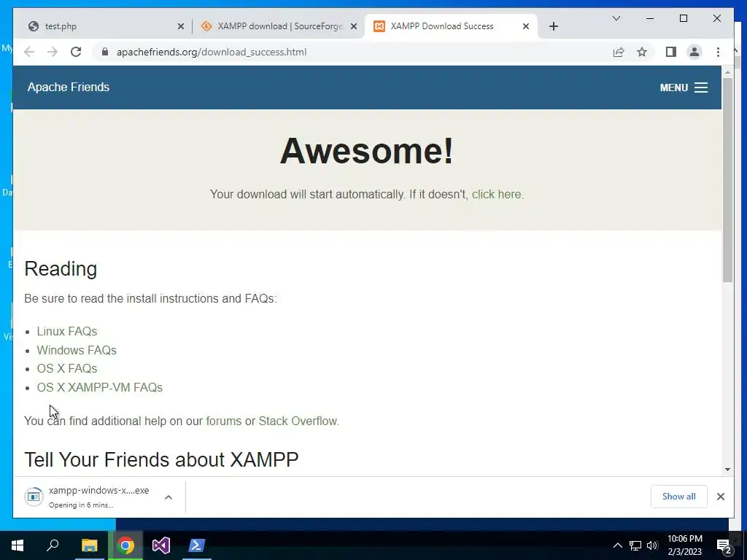747x560 pixels.
Task: Maximize the Chrome window
Action: (x=683, y=18)
